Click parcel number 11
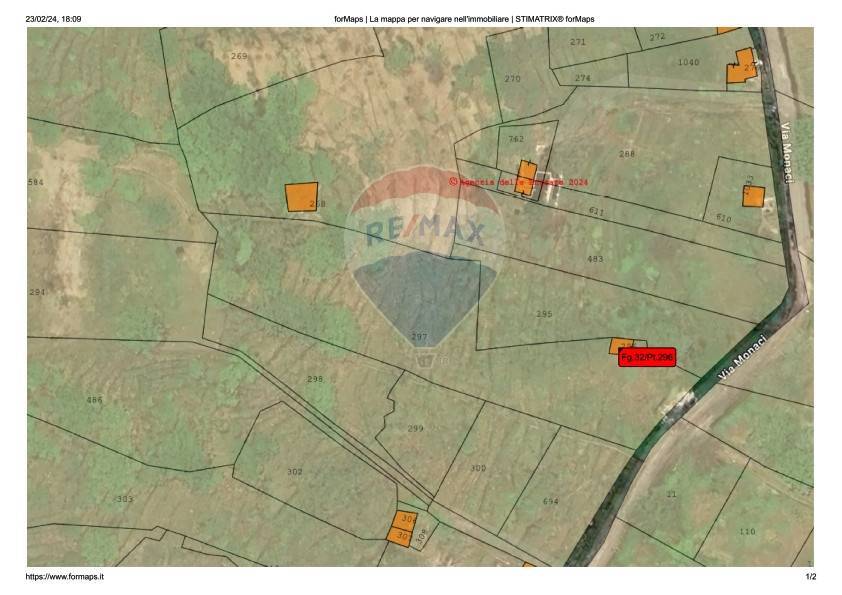The height and width of the screenshot is (595, 842). (x=671, y=494)
